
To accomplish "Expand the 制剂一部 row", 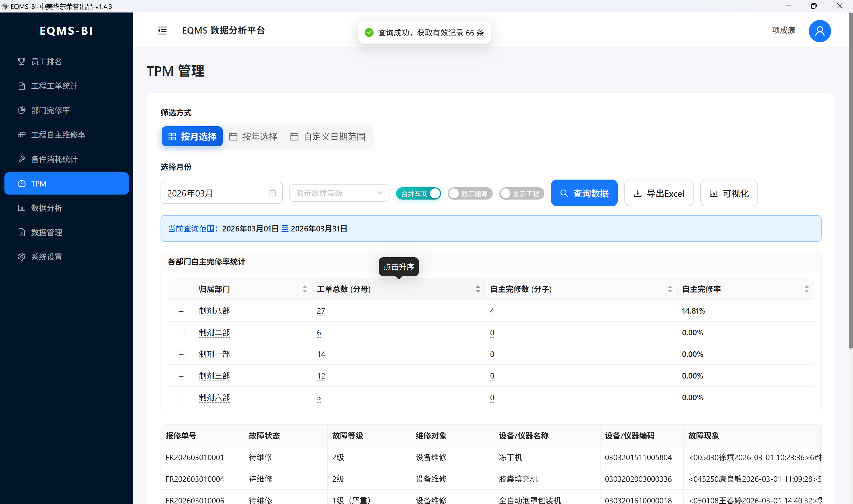I will point(181,355).
